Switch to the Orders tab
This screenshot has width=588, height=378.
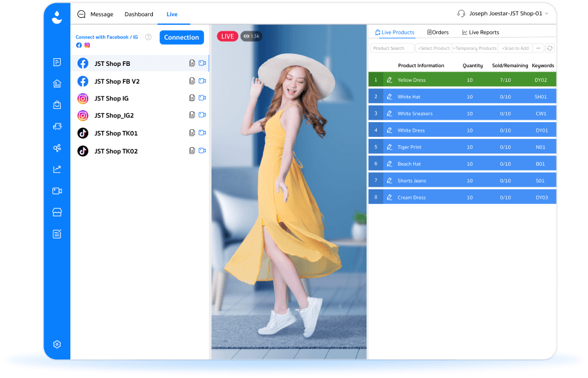[x=438, y=31]
